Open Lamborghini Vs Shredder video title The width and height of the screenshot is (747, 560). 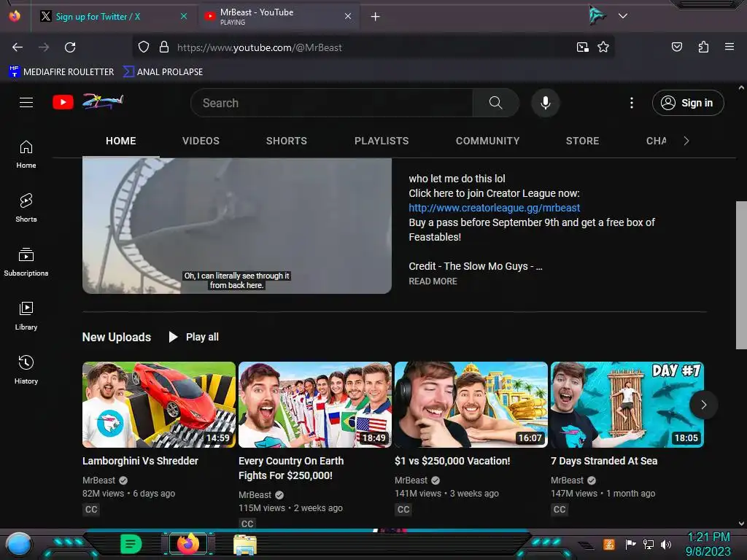point(140,461)
